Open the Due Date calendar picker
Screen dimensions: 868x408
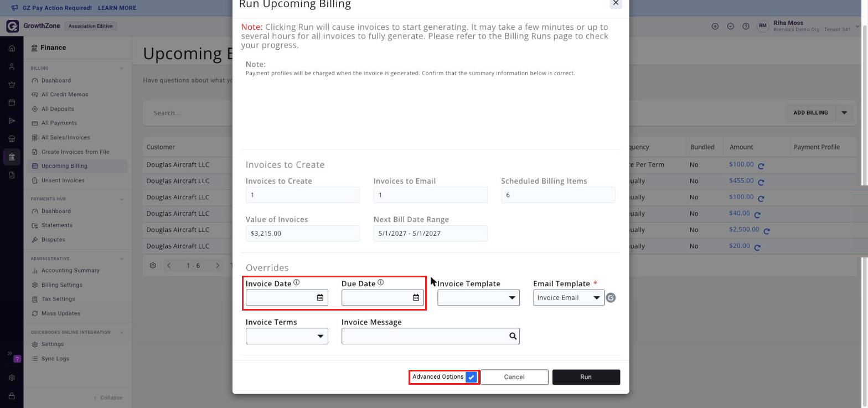pyautogui.click(x=416, y=298)
